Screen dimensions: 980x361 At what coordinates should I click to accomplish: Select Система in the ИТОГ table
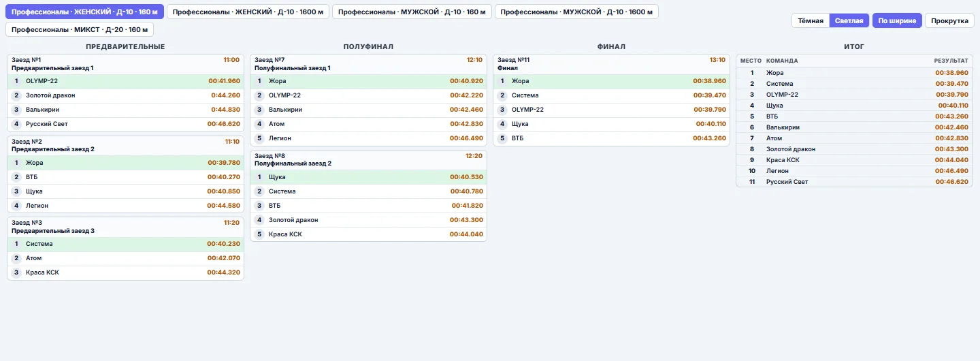click(x=854, y=84)
